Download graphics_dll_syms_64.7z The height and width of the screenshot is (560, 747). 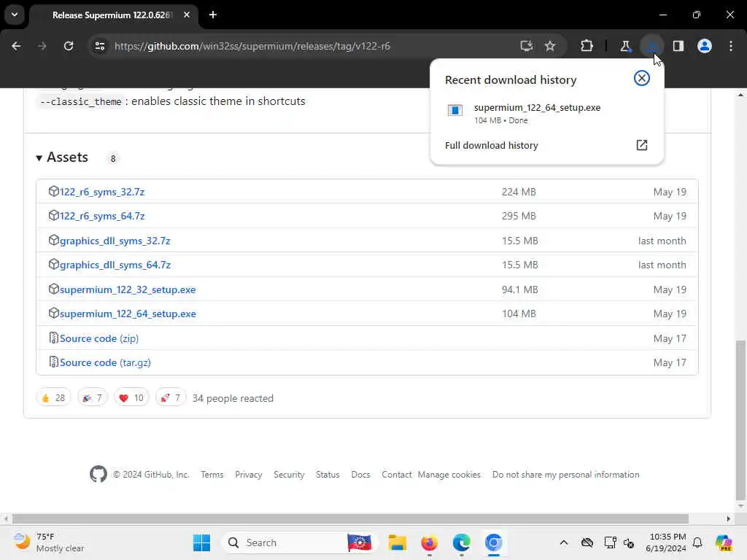tap(115, 265)
